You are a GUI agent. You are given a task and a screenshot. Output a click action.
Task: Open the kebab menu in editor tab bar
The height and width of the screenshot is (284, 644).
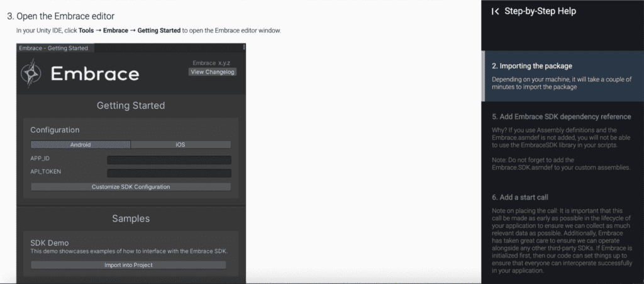coord(244,48)
